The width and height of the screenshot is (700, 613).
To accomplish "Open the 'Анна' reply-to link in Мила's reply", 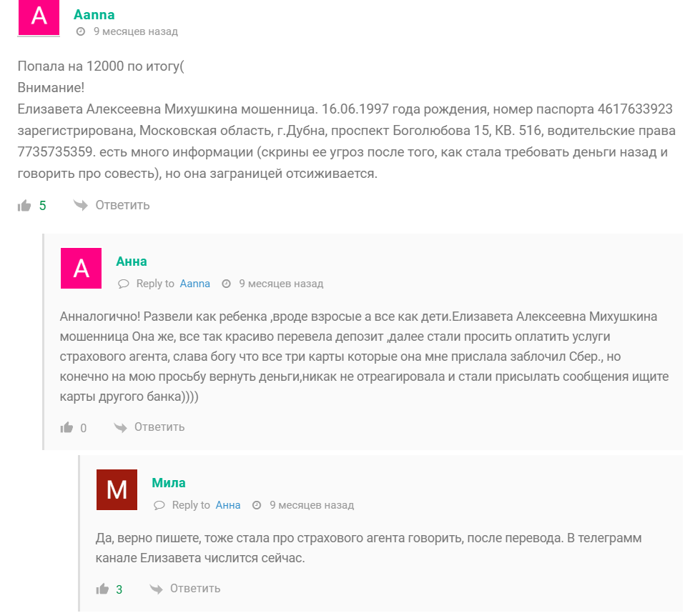I will click(228, 505).
